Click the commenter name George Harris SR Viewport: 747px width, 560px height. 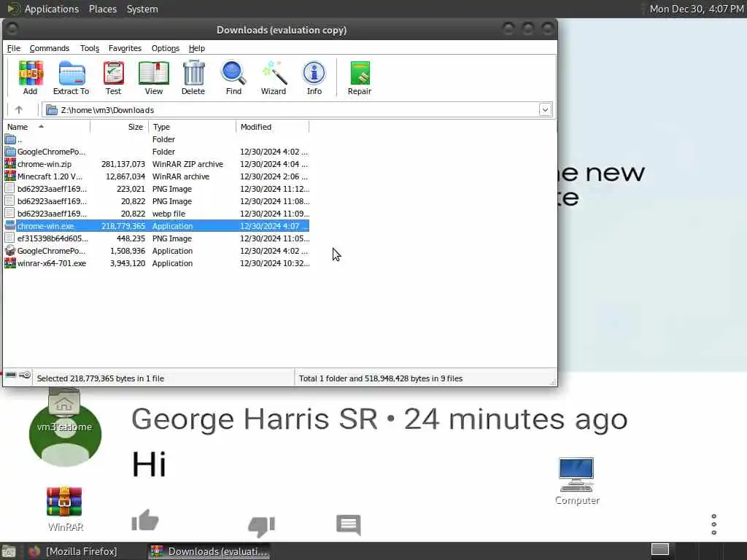pos(254,419)
